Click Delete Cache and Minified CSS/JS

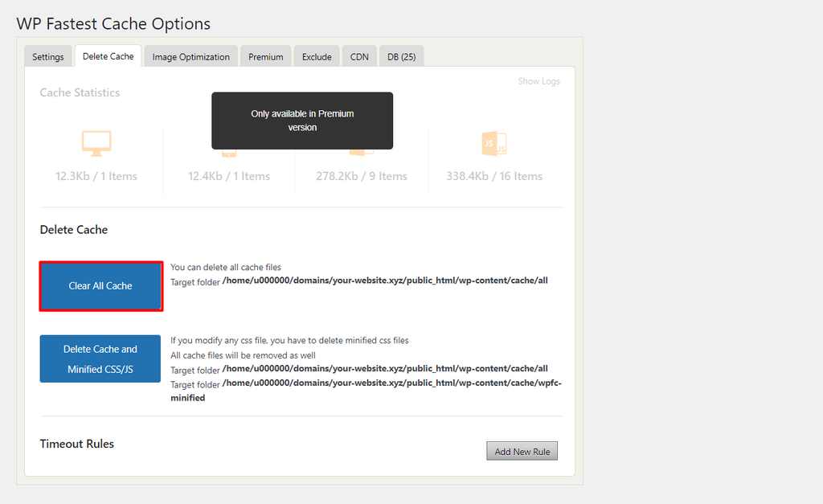point(100,359)
